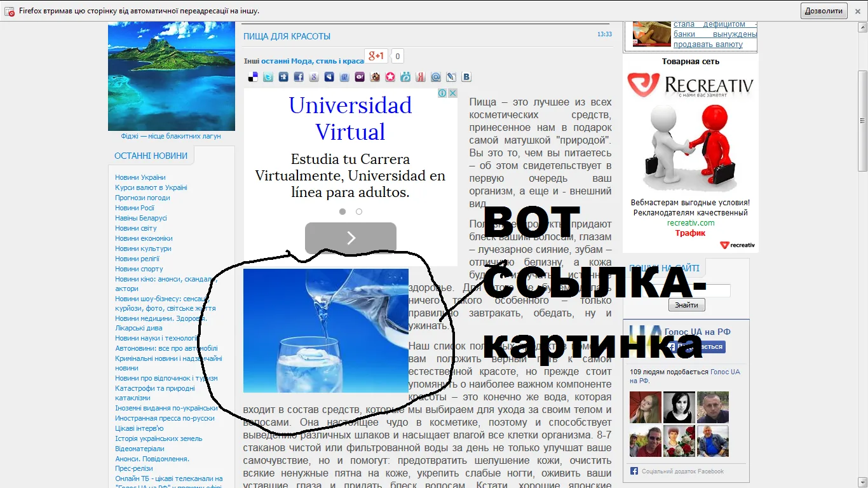Image resolution: width=868 pixels, height=488 pixels.
Task: Open the Прогнози погоди link
Action: coord(142,198)
